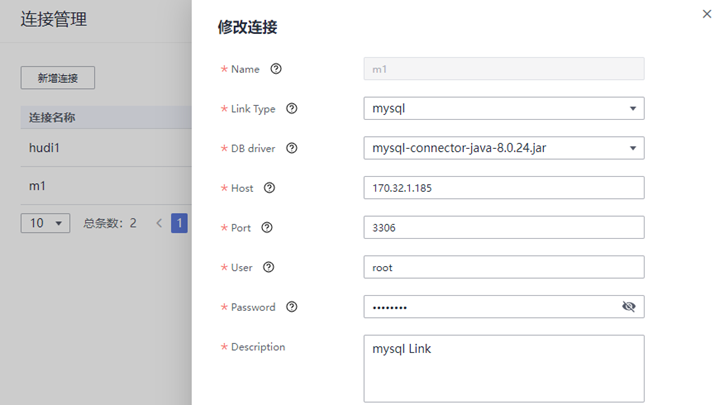Click into the Port field
The height and width of the screenshot is (405, 724).
point(503,227)
